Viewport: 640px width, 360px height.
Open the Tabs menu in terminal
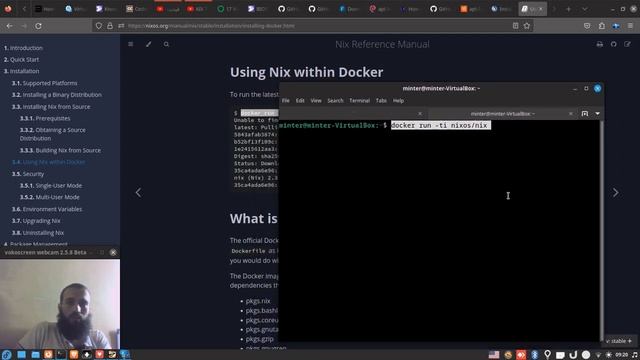point(381,100)
